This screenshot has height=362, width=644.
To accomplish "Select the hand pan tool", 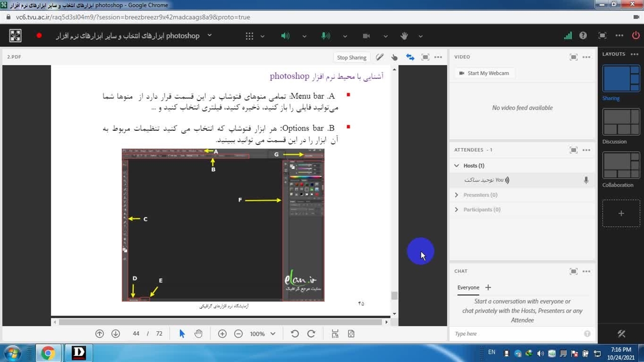I will click(x=198, y=334).
